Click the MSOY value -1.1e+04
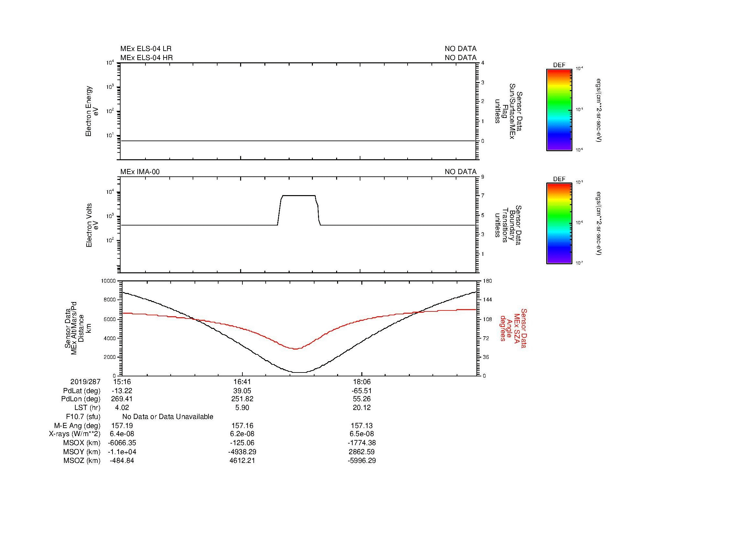Viewport: 756px width, 534px height. [x=122, y=452]
